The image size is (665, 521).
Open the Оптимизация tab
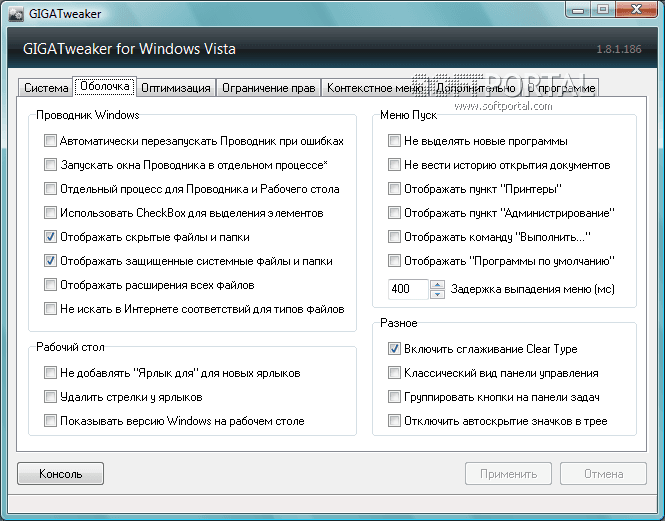[x=176, y=87]
